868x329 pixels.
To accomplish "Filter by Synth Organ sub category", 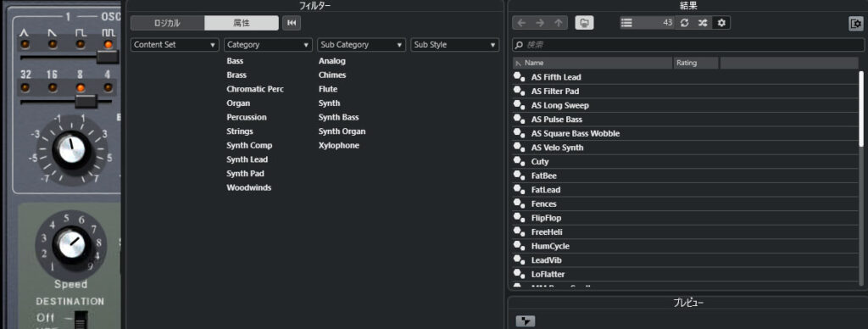I will (x=342, y=131).
